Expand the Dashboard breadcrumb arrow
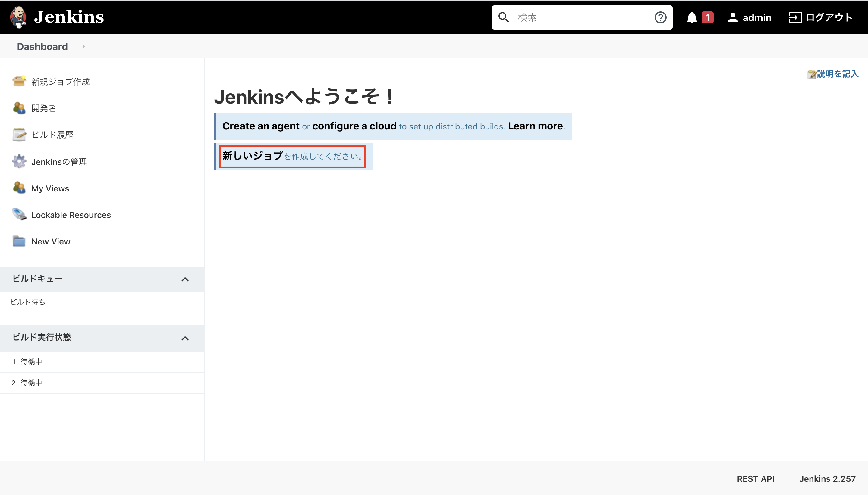This screenshot has width=868, height=495. click(84, 47)
